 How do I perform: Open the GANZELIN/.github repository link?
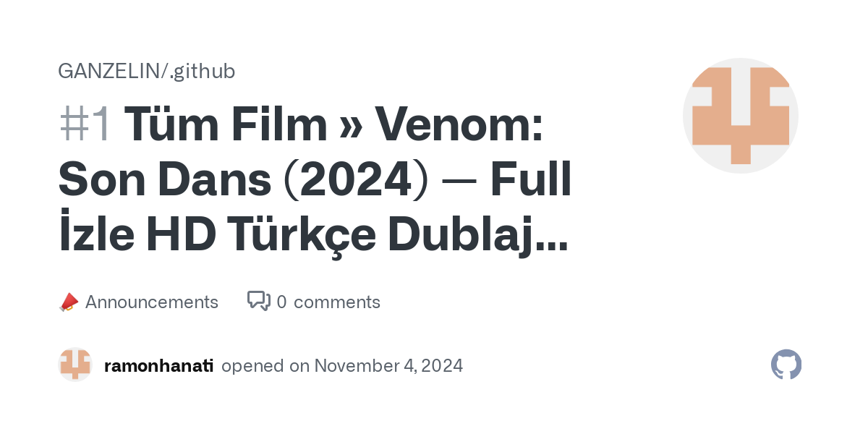pos(147,71)
